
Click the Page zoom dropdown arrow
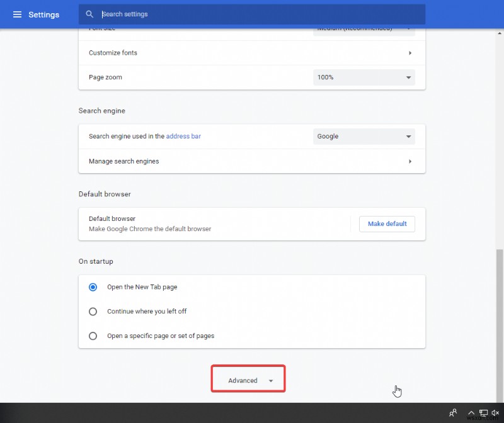[408, 77]
